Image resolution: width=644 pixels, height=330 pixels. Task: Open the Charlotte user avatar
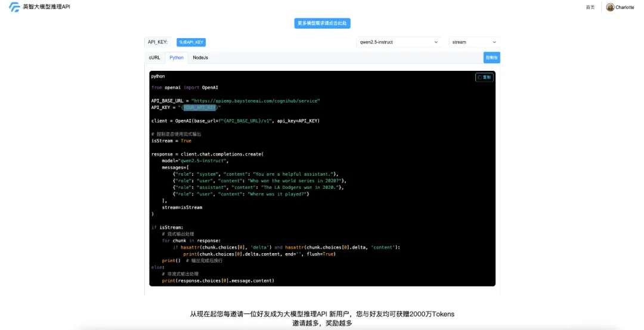(x=610, y=7)
